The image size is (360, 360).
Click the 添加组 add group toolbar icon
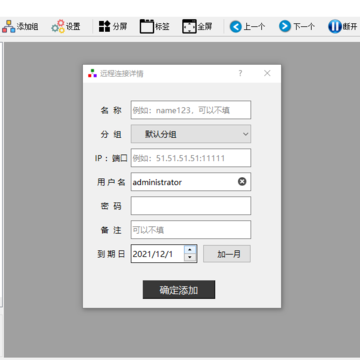(9, 26)
